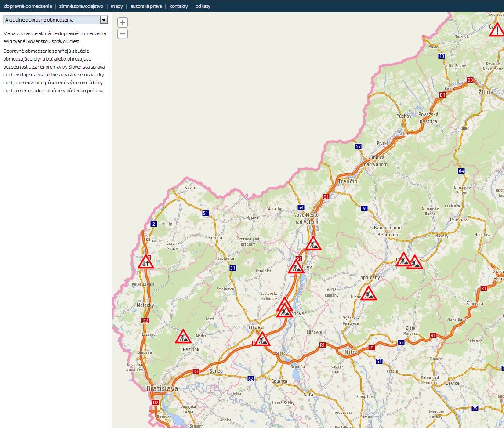Click the roadworks sign near Piešťany
This screenshot has height=428, width=504.
point(296,267)
